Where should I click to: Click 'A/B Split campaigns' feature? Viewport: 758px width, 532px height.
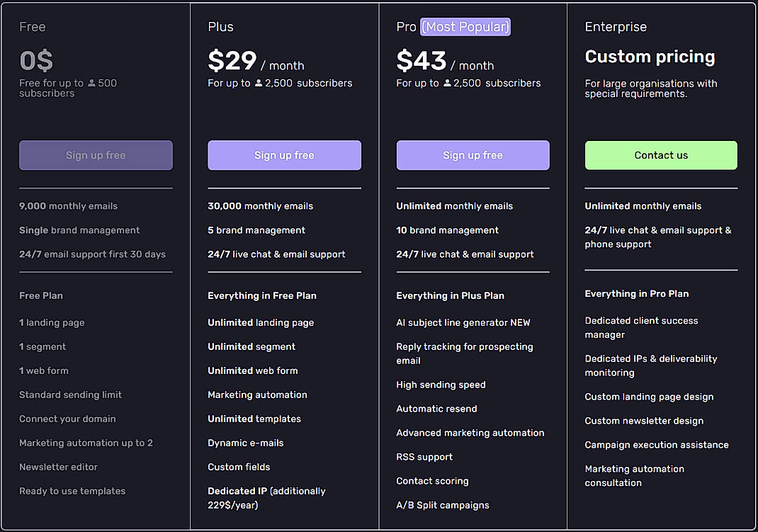[443, 505]
